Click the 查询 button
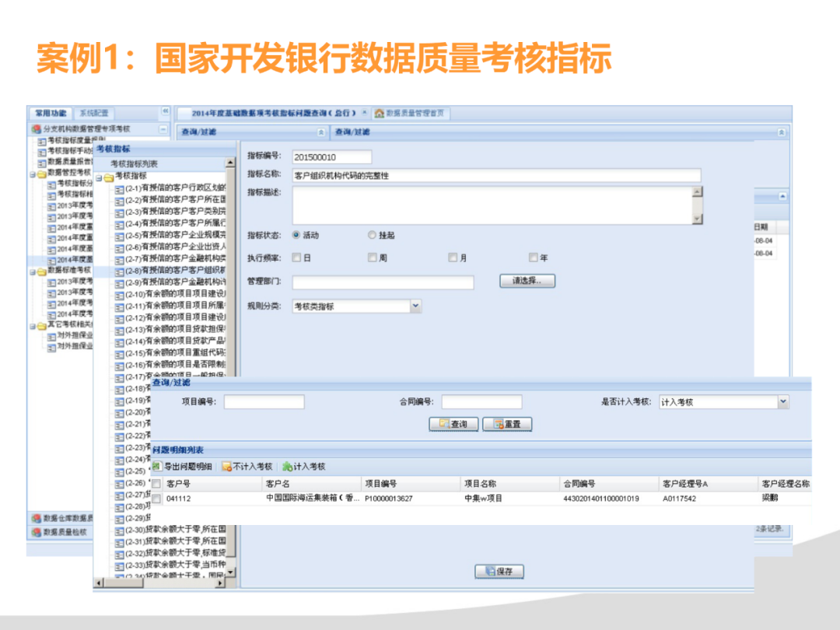Viewport: 840px width, 630px height. point(453,424)
